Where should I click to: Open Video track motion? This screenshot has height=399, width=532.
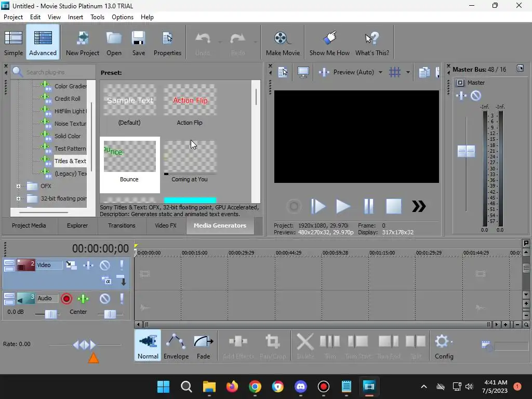tap(71, 265)
